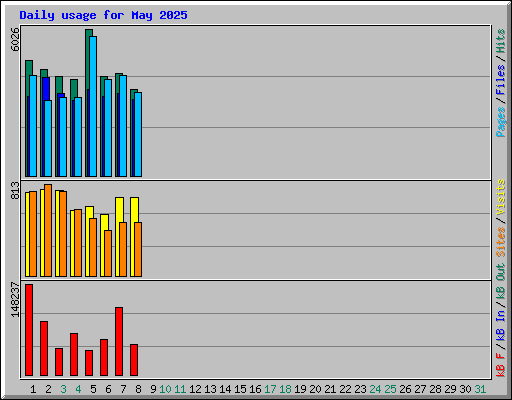512x400 pixels.
Task: Click day label 9 on the x-axis
Action: pyautogui.click(x=153, y=389)
